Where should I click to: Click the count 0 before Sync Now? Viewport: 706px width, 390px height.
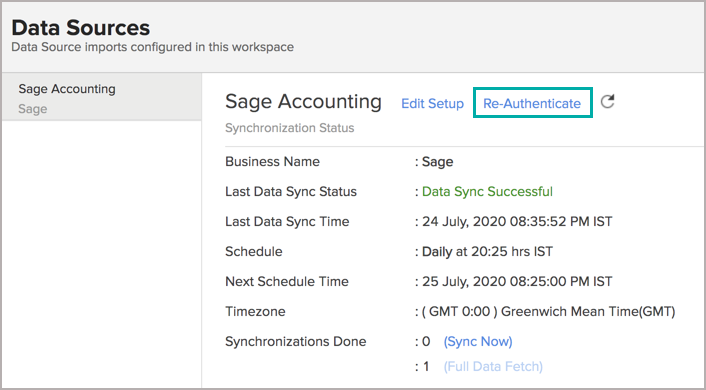point(426,342)
